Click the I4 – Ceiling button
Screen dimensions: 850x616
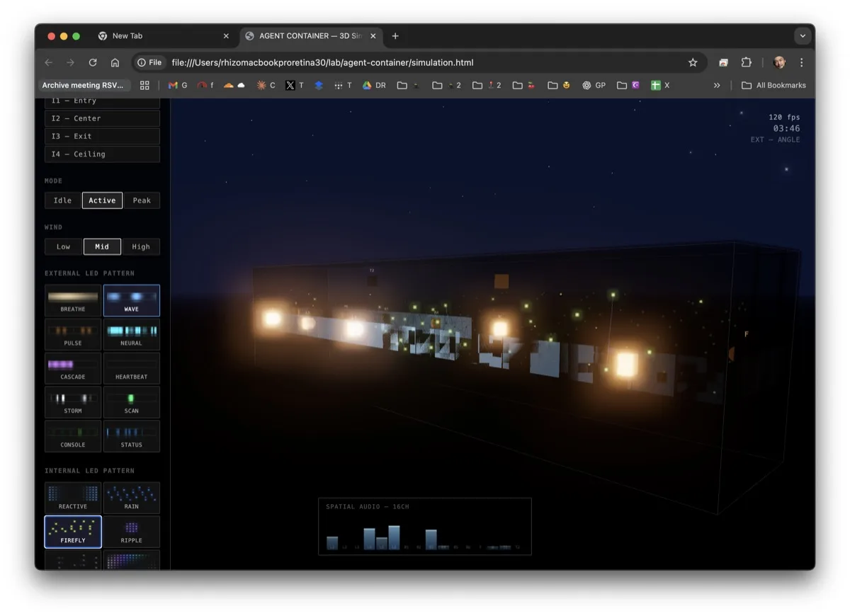[102, 154]
